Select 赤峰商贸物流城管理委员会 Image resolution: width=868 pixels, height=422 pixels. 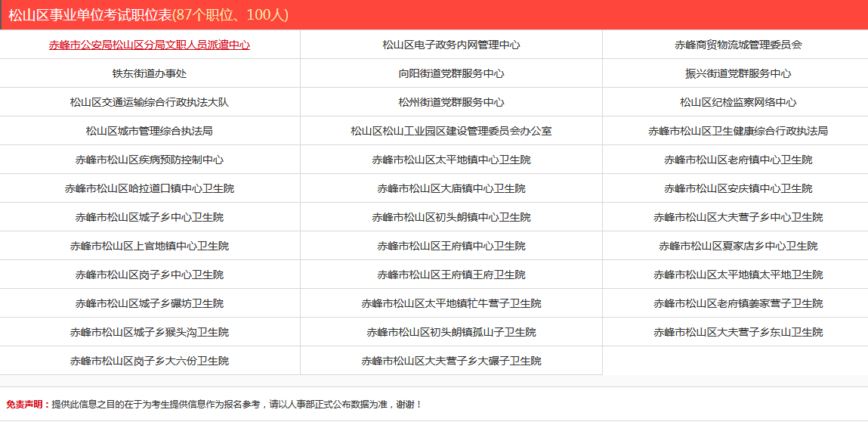pyautogui.click(x=738, y=45)
